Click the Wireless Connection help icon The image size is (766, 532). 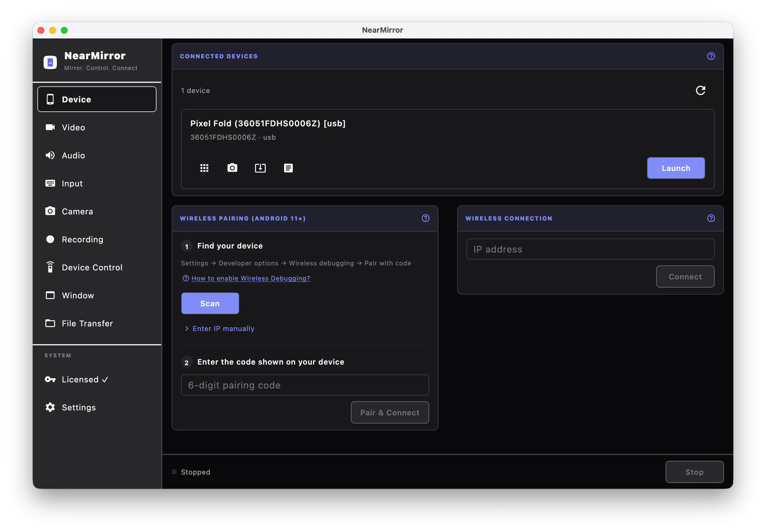(x=711, y=218)
